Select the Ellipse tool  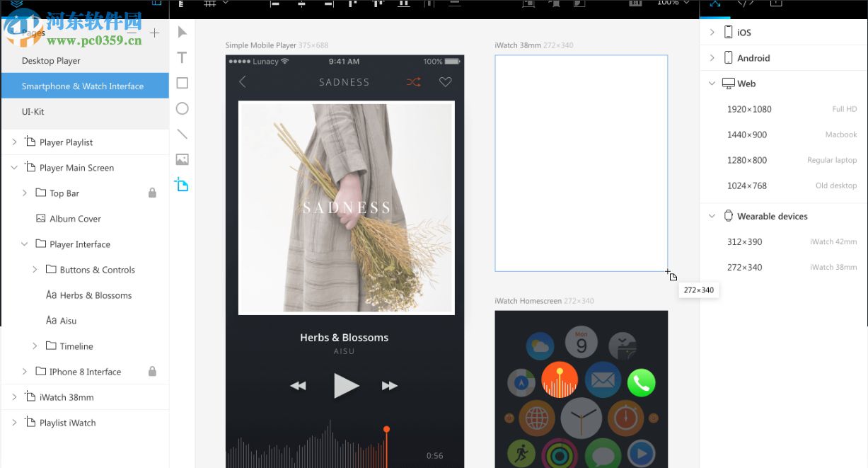(182, 108)
